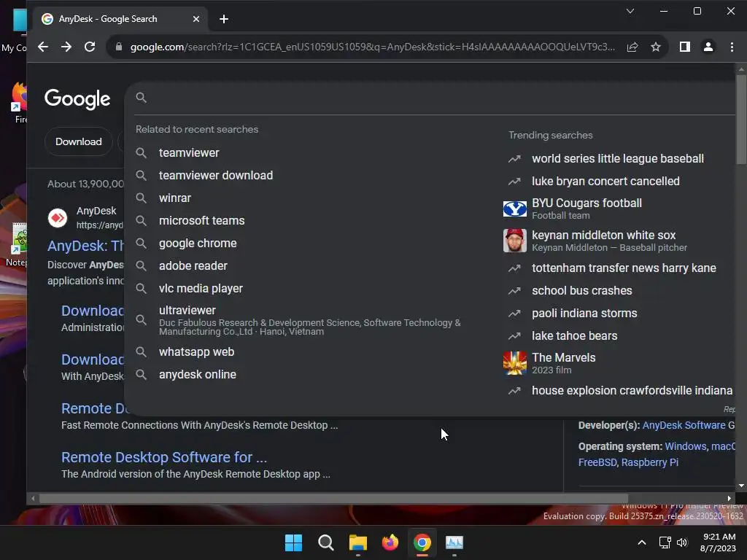Image resolution: width=747 pixels, height=560 pixels.
Task: Open Chrome three-dot menu
Action: point(732,47)
